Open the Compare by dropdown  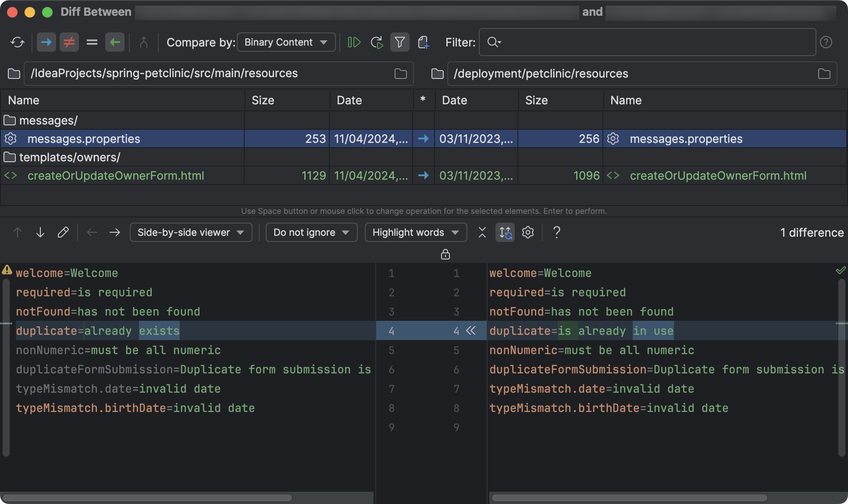(286, 42)
